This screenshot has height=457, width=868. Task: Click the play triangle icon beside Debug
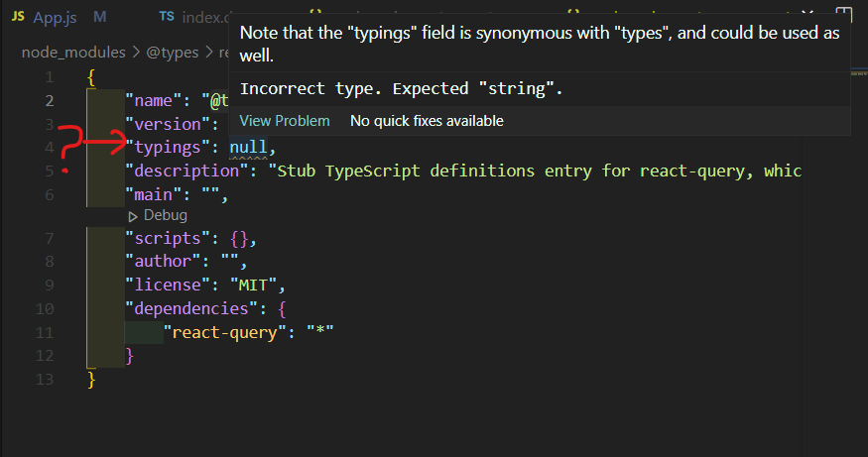tap(133, 216)
